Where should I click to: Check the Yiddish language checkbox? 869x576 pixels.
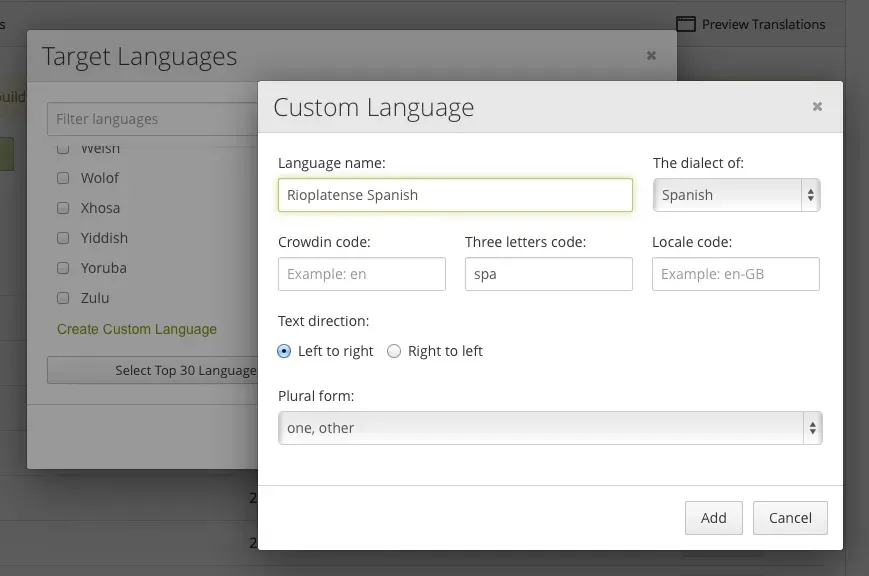(x=62, y=237)
